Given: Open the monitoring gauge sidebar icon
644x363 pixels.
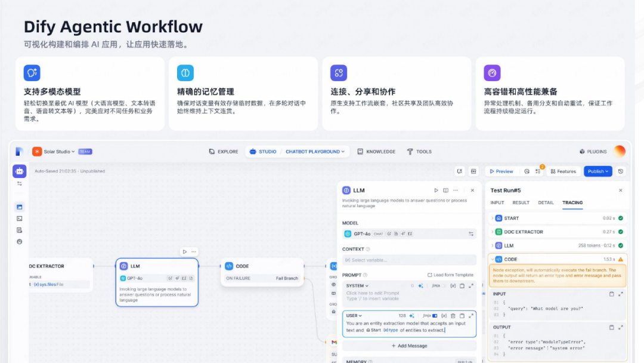Looking at the screenshot, I should [19, 242].
